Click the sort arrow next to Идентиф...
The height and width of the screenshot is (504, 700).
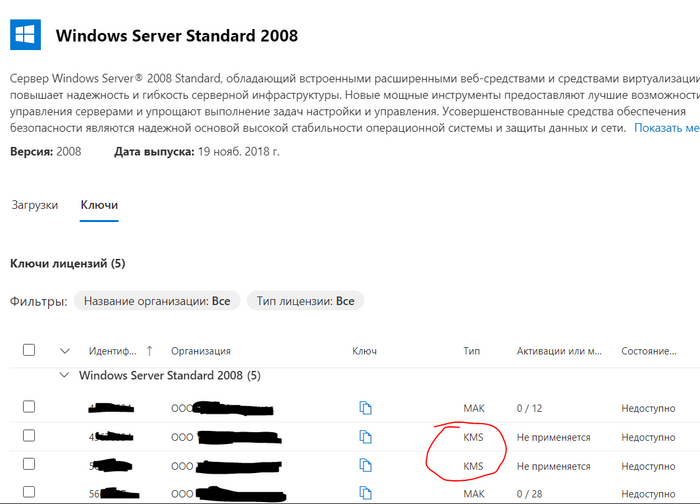point(150,351)
